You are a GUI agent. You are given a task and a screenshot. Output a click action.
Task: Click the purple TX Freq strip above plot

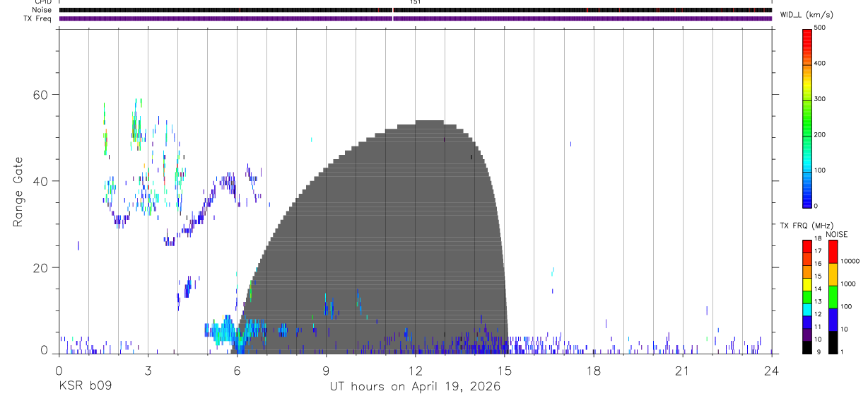tap(416, 18)
